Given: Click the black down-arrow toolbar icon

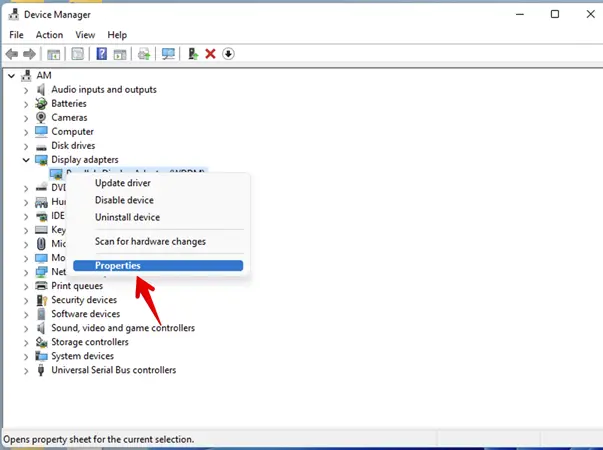Looking at the screenshot, I should click(228, 54).
